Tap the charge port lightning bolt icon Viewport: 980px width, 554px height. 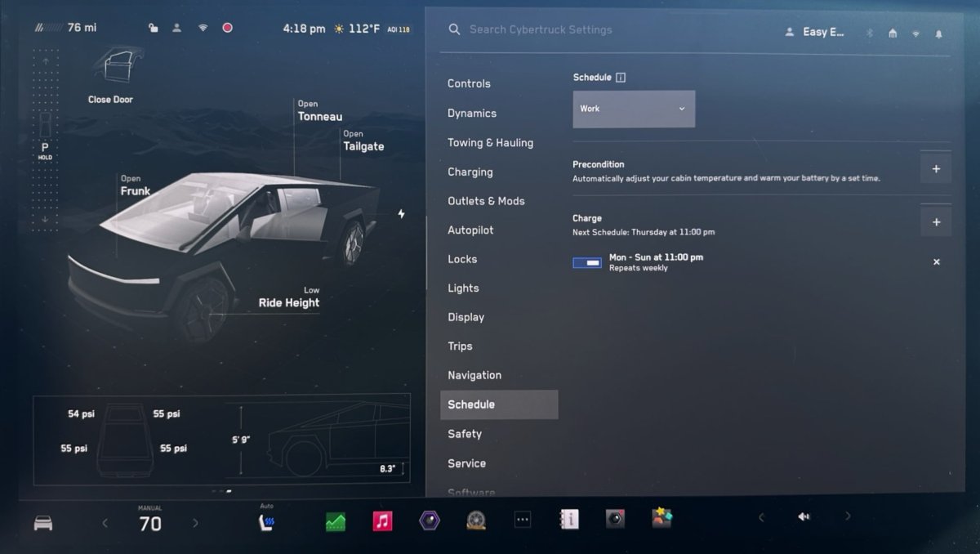tap(401, 214)
